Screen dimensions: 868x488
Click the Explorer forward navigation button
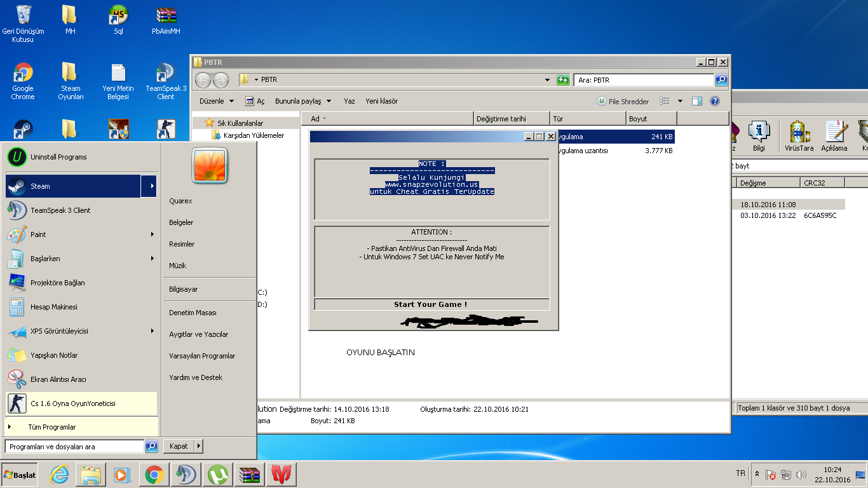[x=220, y=80]
